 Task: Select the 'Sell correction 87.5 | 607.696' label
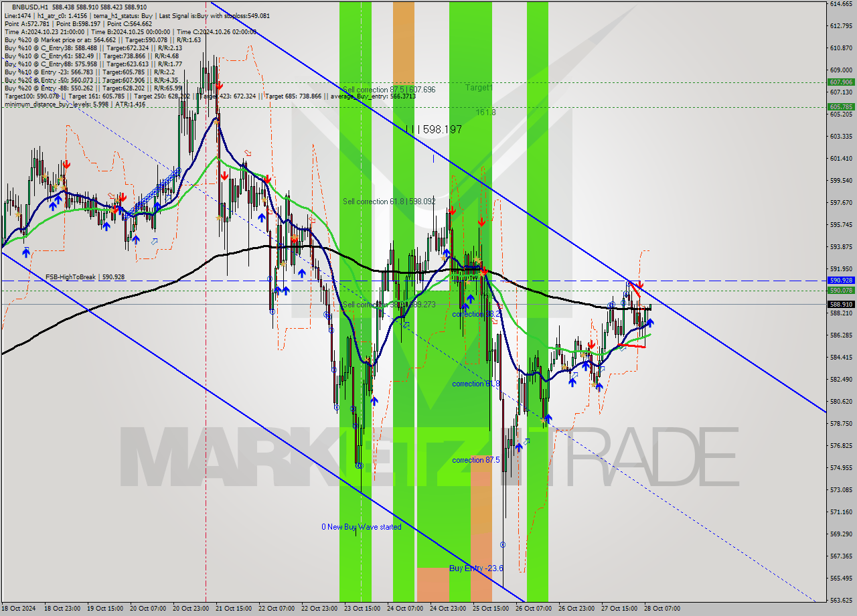[x=389, y=90]
